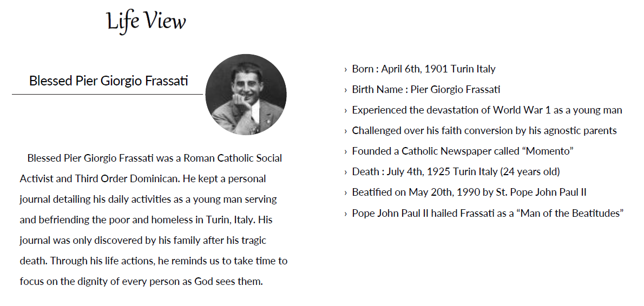Click the chevron bullet before "Beatified on May 20th"
The width and height of the screenshot is (644, 306).
point(345,192)
